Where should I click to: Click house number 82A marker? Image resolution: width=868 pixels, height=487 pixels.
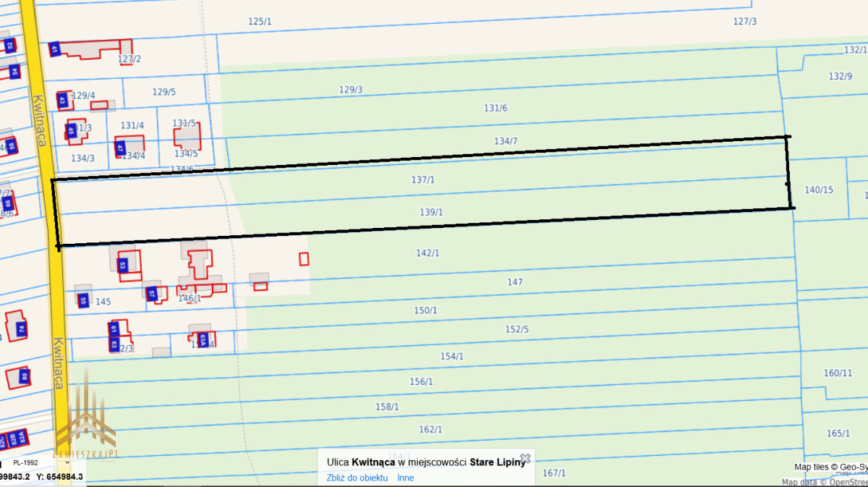tap(23, 436)
